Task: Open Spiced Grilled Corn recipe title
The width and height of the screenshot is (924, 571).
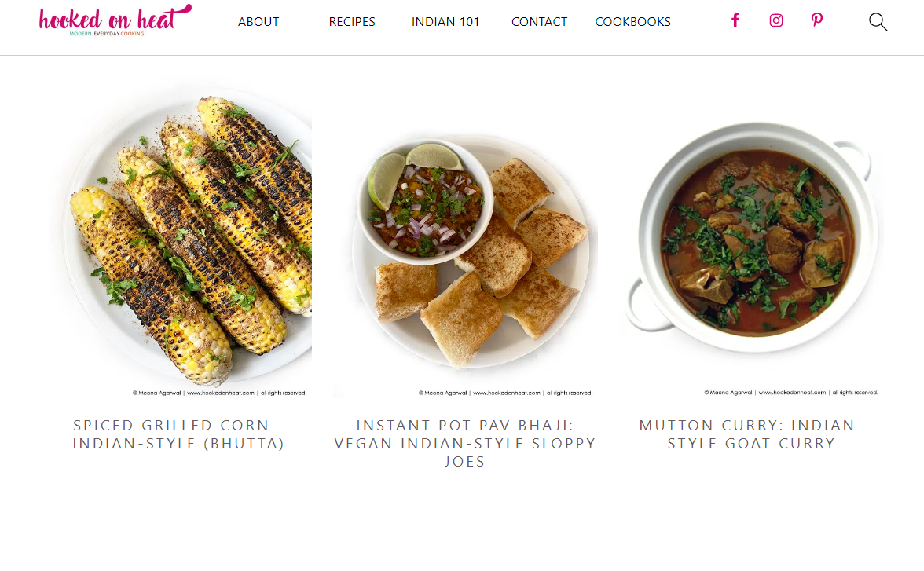Action: tap(179, 434)
